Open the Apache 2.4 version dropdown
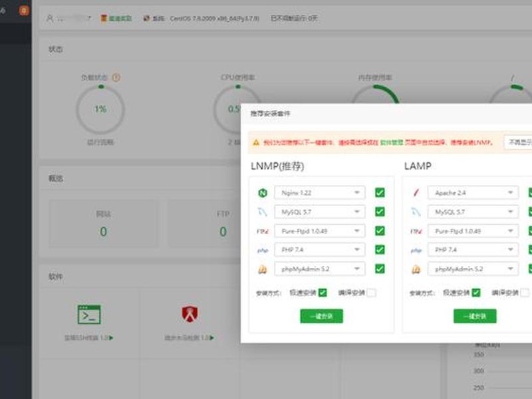The image size is (532, 399). pos(473,193)
